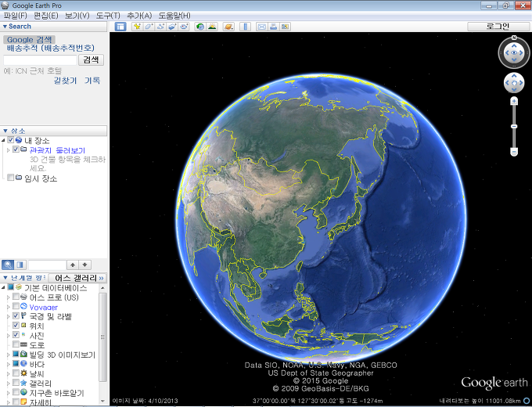The image size is (532, 407).
Task: Add a placemark with the pushpin tool
Action: (x=137, y=27)
